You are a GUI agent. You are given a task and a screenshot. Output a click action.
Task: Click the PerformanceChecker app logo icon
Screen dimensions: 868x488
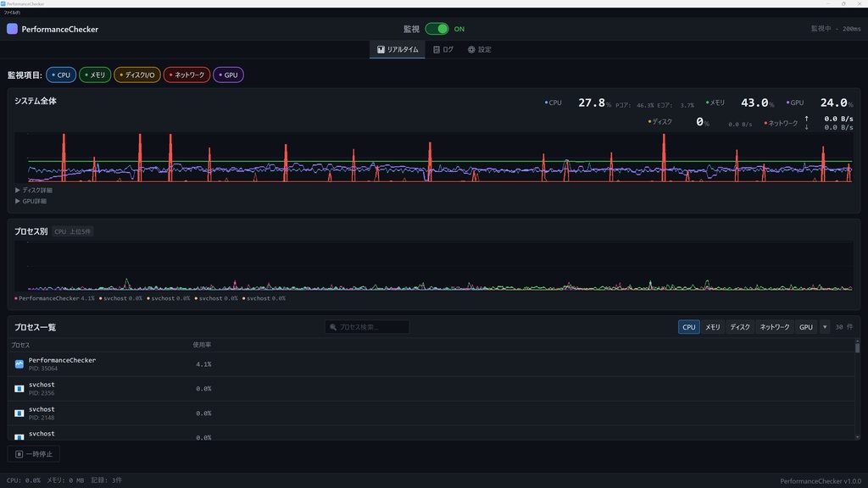(x=12, y=29)
